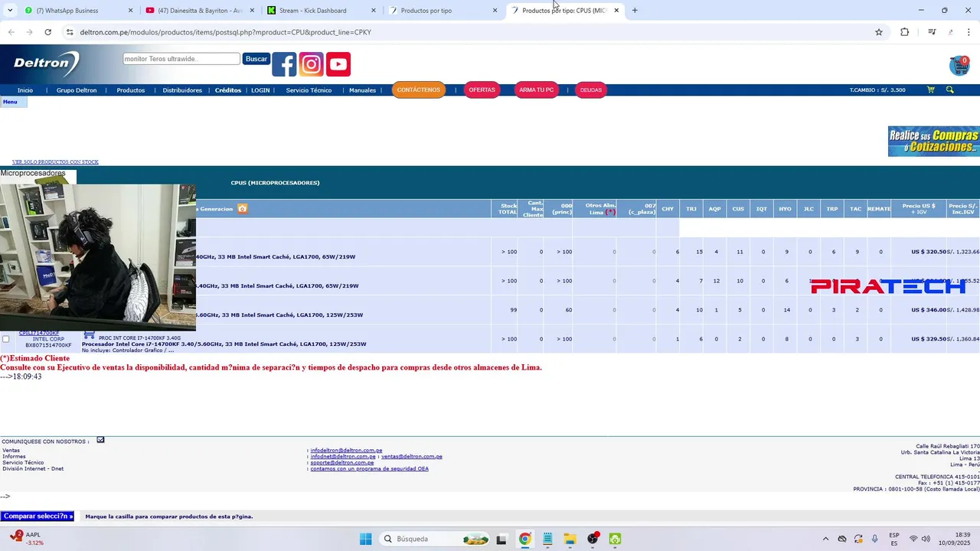
Task: Show hidden system tray icons chevron
Action: (x=825, y=539)
